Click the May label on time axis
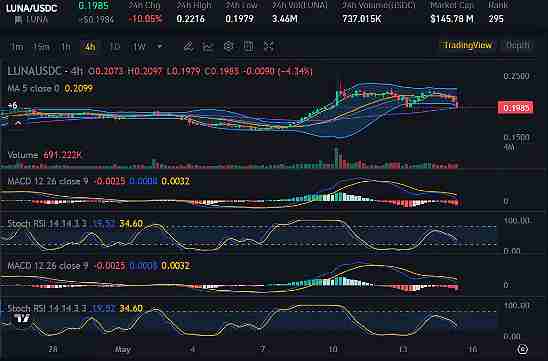Image resolution: width=548 pixels, height=361 pixels. pyautogui.click(x=123, y=349)
